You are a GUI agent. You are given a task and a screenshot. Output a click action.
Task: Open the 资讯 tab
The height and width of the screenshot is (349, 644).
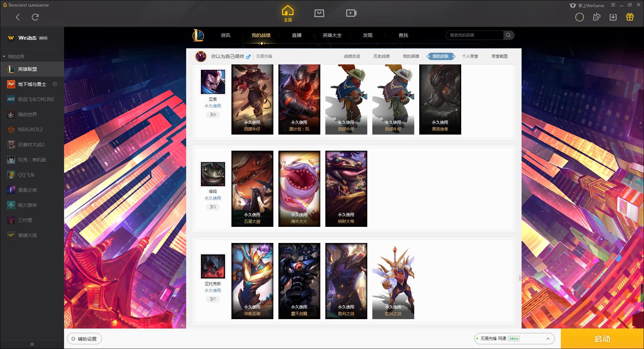pyautogui.click(x=225, y=35)
